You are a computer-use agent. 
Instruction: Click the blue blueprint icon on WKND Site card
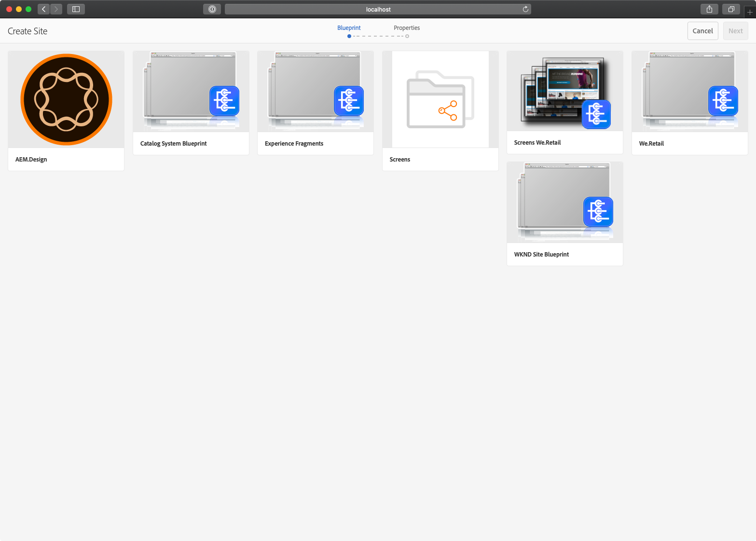[598, 212]
